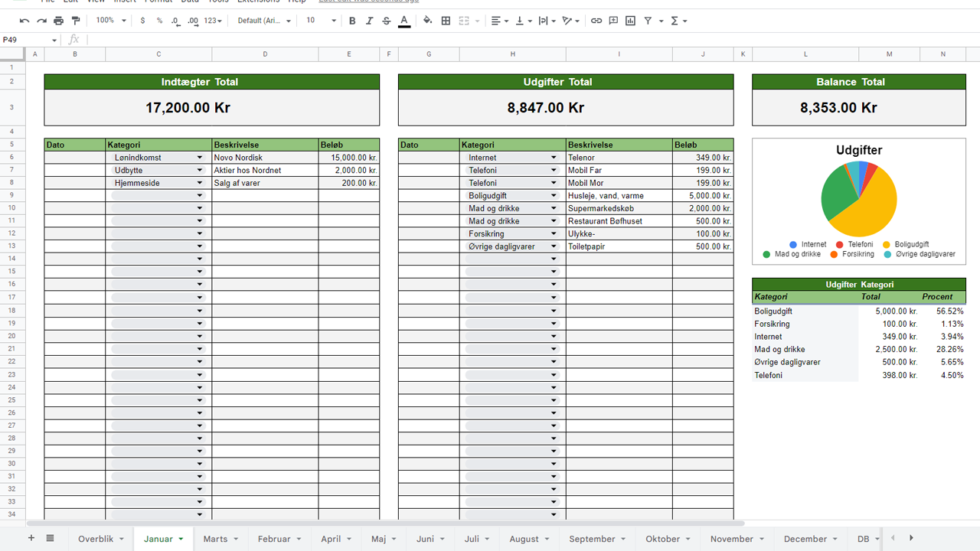Image resolution: width=980 pixels, height=551 pixels.
Task: Click the Undo icon
Action: click(x=25, y=21)
